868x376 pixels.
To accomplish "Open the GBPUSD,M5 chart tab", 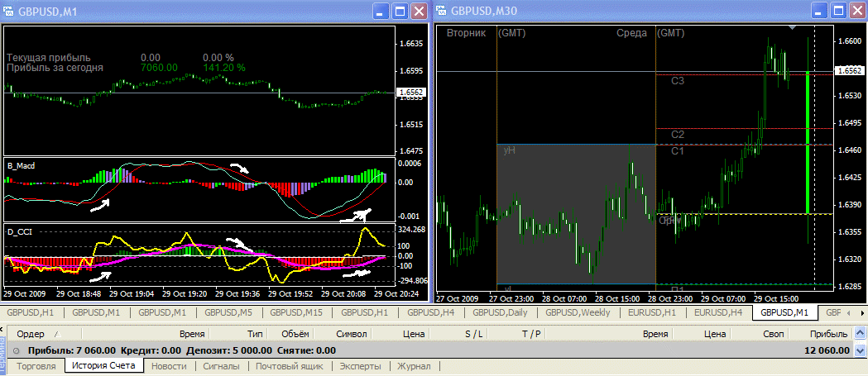I will (x=228, y=312).
